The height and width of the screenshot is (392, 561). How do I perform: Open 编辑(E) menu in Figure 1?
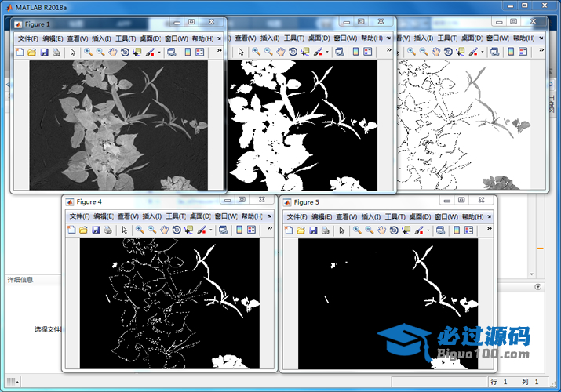53,38
